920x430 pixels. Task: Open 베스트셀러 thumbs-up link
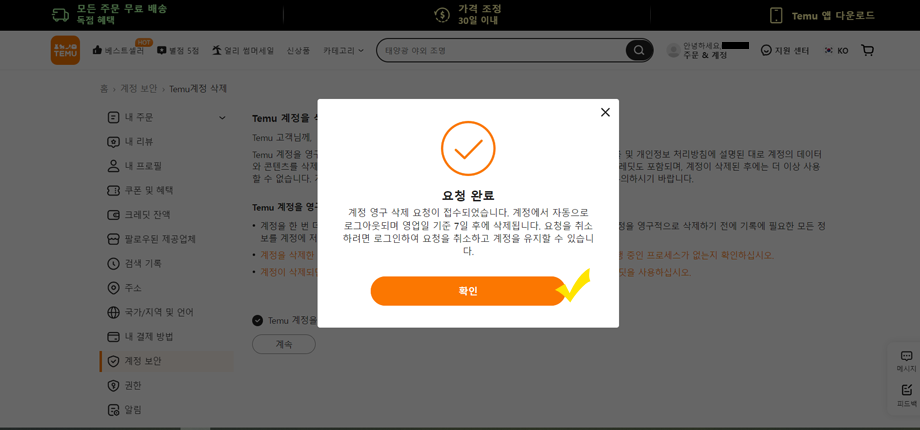[x=119, y=50]
